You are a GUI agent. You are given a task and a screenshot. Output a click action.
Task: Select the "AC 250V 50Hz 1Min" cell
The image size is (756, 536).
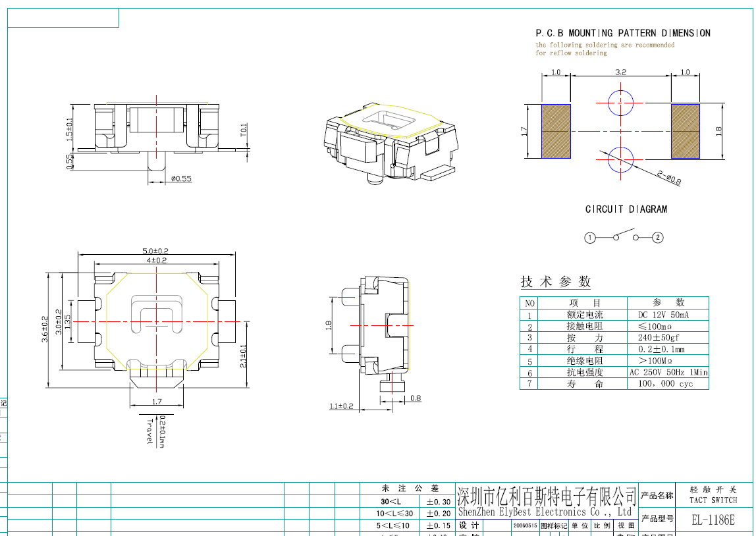[x=668, y=372]
